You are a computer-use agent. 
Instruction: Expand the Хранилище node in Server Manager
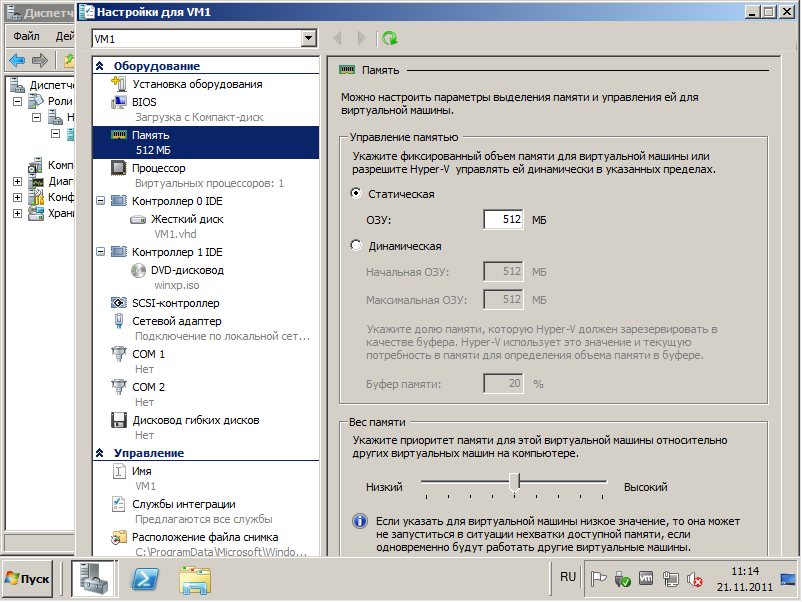[x=17, y=213]
